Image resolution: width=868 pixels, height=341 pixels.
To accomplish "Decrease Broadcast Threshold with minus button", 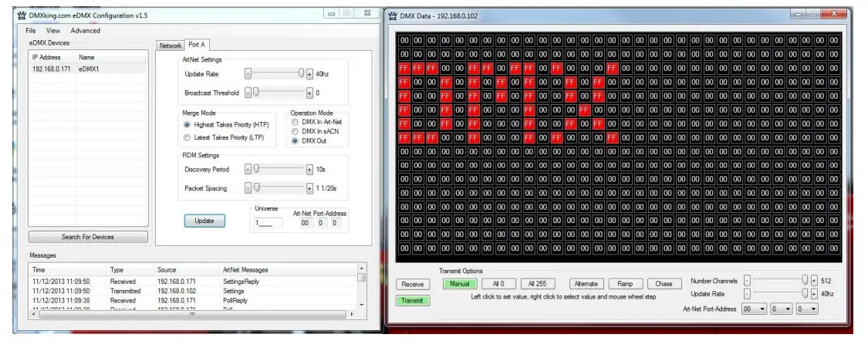I will [248, 93].
